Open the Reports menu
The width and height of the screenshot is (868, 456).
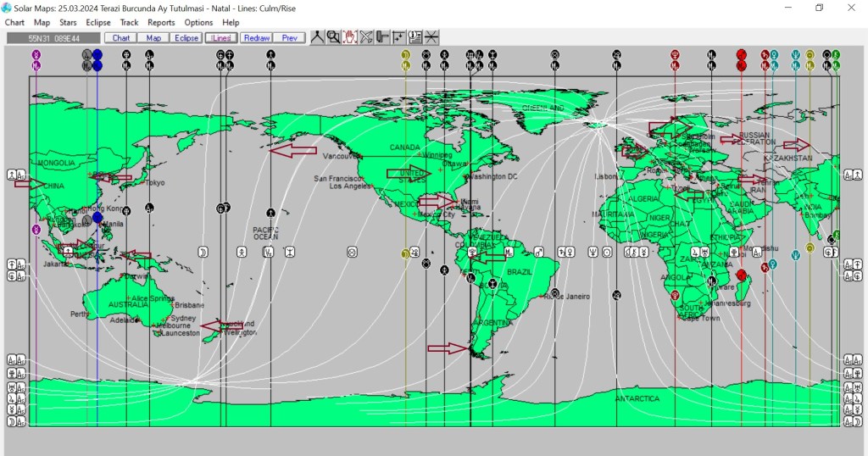click(x=161, y=23)
